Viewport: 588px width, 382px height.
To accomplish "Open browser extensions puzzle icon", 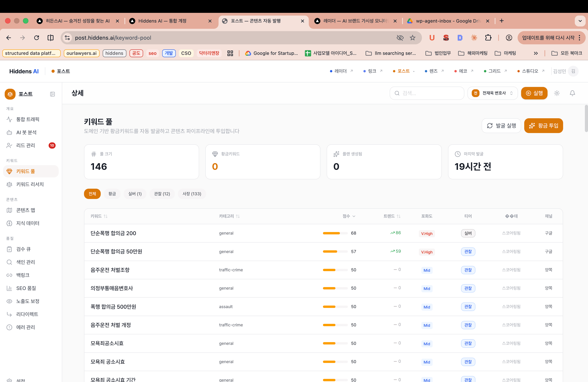I will click(488, 38).
